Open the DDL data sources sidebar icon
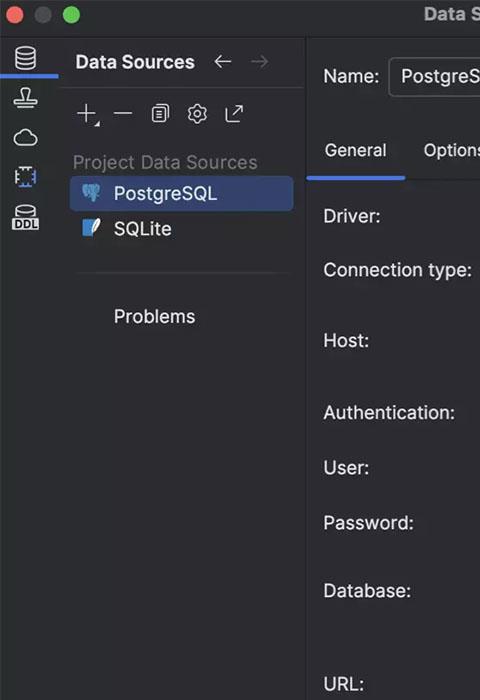 click(x=25, y=217)
